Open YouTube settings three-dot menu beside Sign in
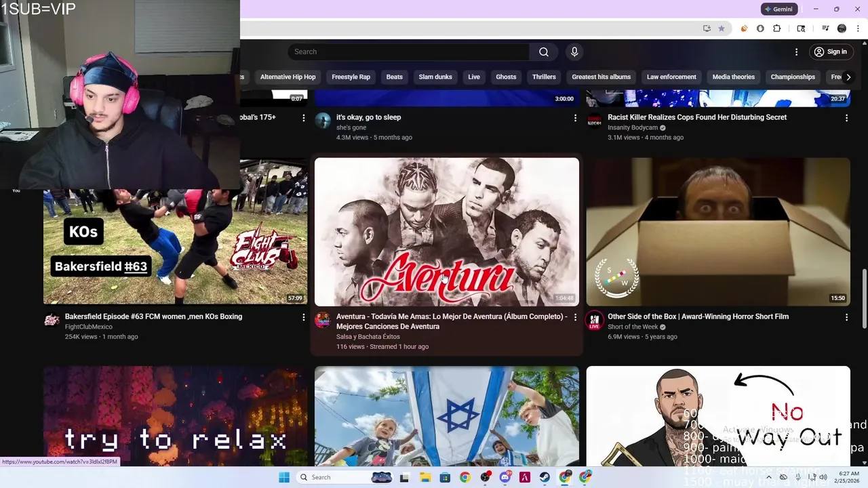This screenshot has height=488, width=868. pos(796,52)
